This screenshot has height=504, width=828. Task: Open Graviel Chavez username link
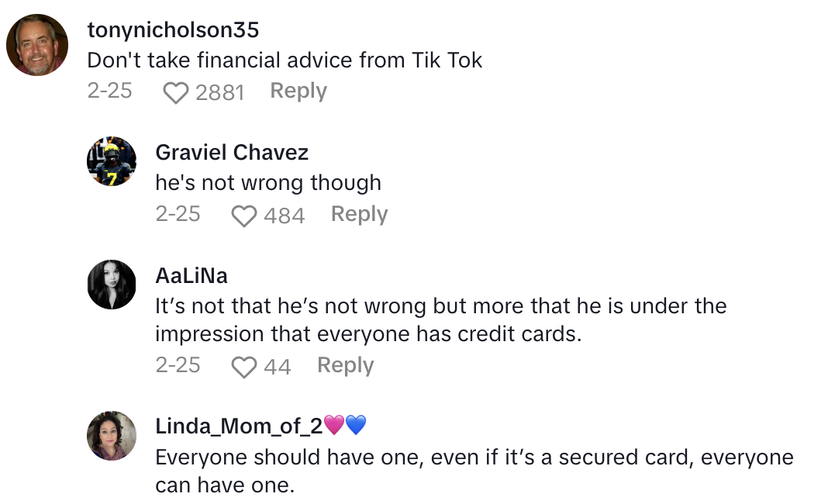pos(232,153)
